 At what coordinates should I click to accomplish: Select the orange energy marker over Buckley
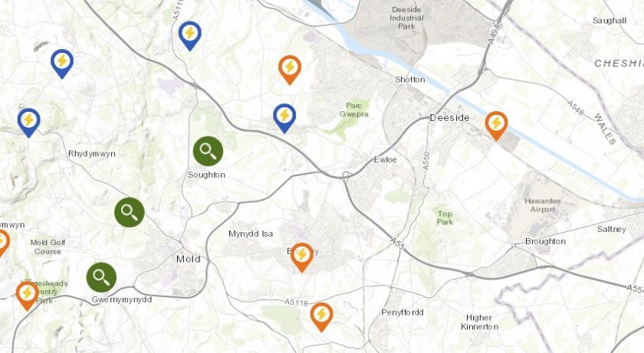pyautogui.click(x=302, y=257)
